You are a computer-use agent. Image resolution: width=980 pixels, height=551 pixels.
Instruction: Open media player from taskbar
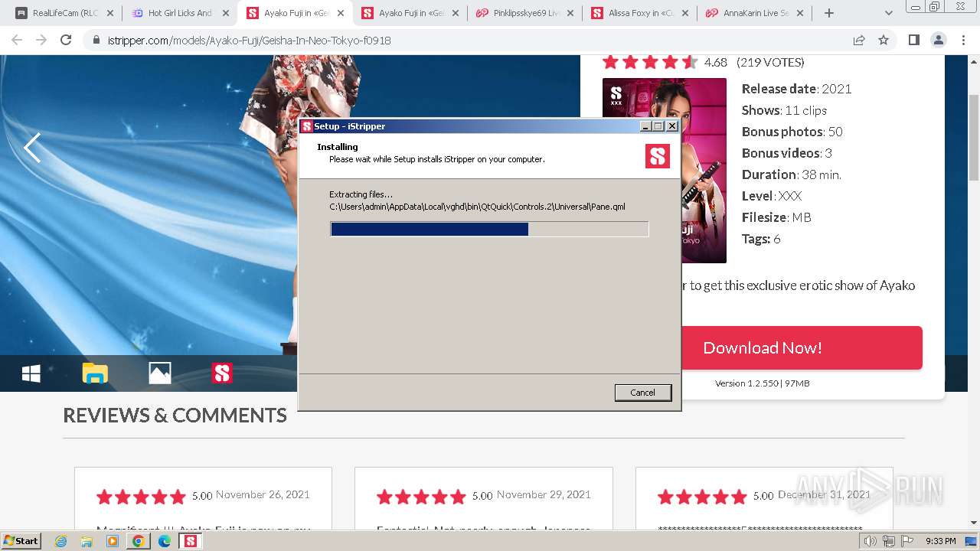point(113,541)
